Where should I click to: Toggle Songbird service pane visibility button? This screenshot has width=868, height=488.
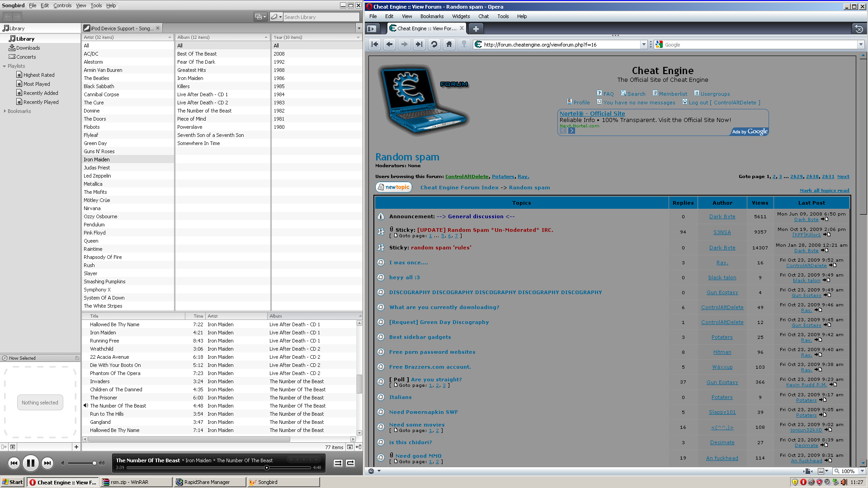4,447
